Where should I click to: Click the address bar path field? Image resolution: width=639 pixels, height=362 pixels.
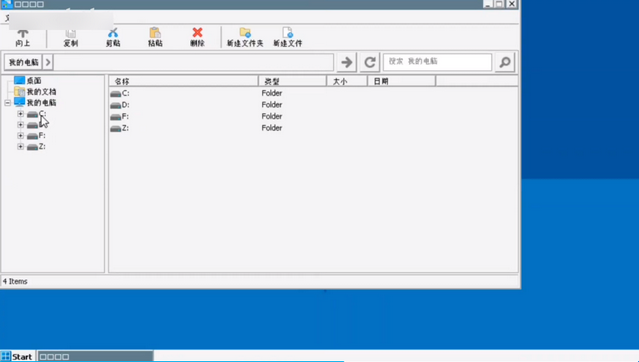[194, 62]
